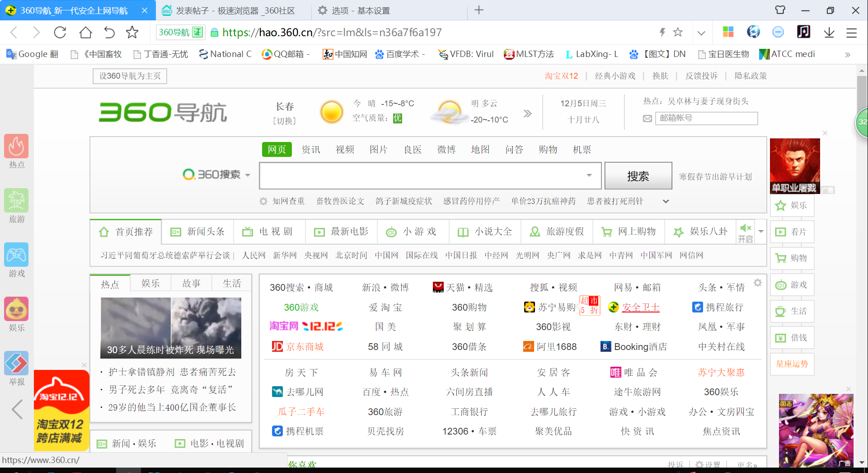Click the 娱乐 duck sidebar icon
868x473 pixels.
pyautogui.click(x=16, y=309)
